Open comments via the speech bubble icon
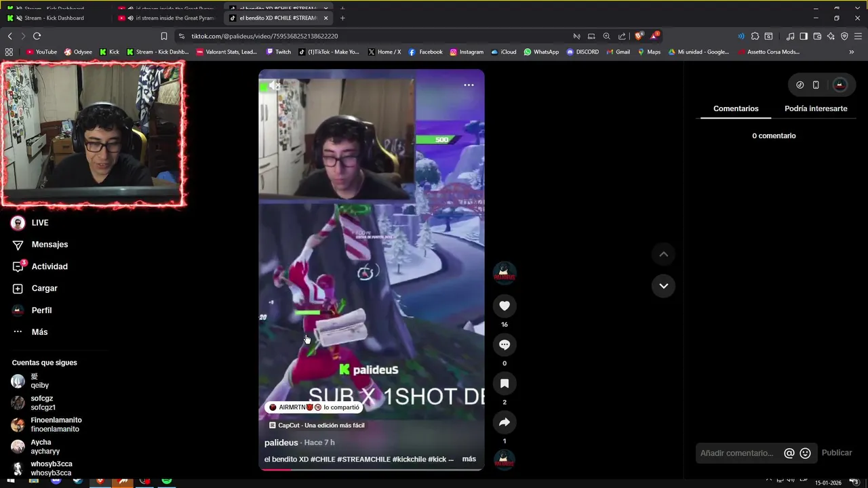The height and width of the screenshot is (488, 868). (x=505, y=344)
